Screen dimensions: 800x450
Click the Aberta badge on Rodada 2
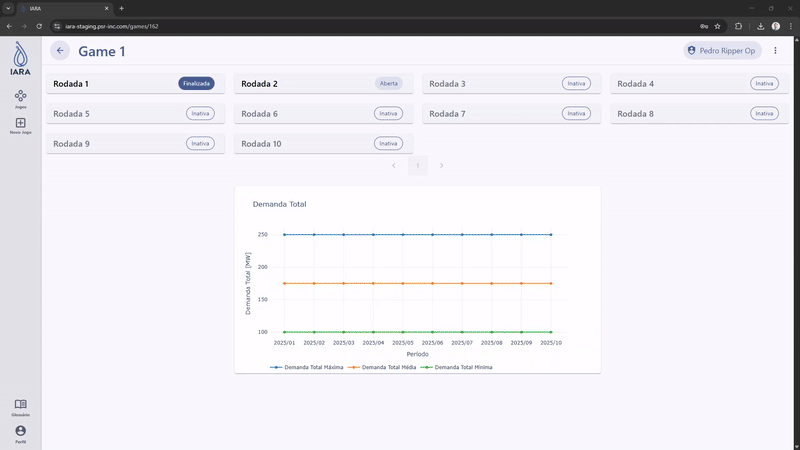point(389,84)
